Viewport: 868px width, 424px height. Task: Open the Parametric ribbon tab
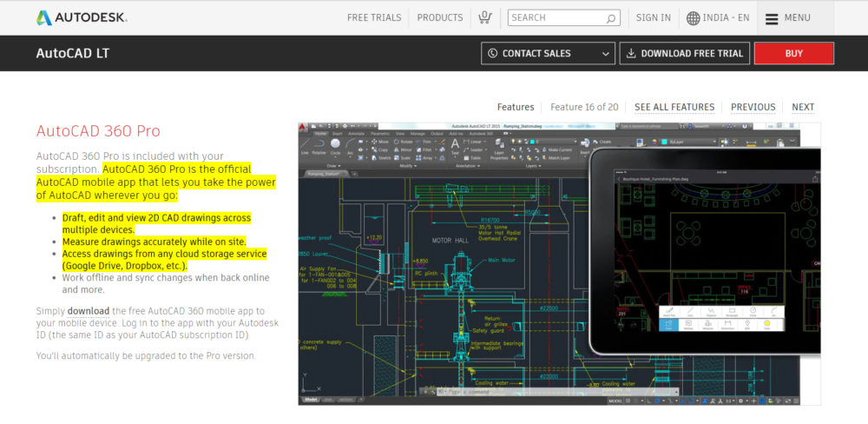380,134
